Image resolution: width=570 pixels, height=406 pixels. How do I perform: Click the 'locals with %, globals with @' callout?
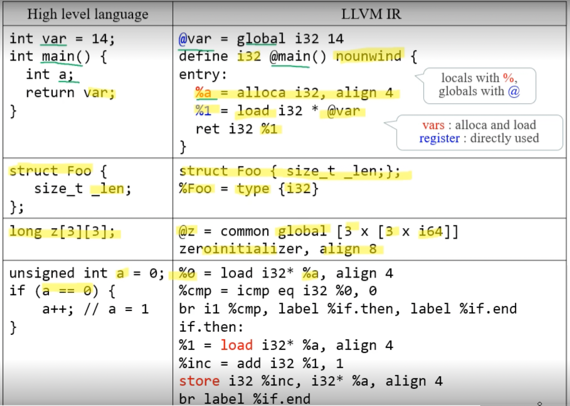[x=479, y=85]
